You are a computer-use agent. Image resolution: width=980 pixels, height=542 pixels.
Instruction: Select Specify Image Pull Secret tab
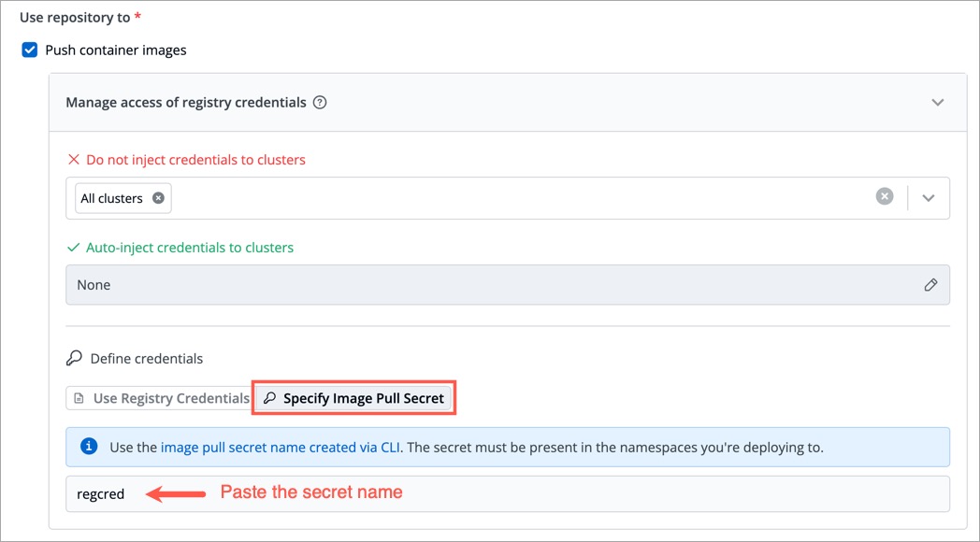click(354, 398)
